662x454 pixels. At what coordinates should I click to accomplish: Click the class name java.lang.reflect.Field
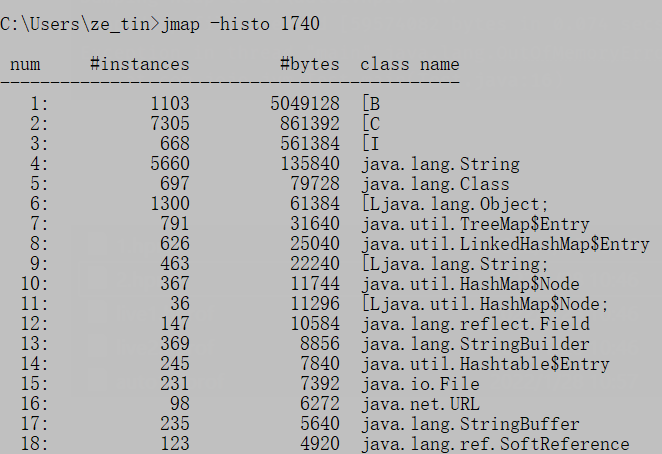pos(475,324)
